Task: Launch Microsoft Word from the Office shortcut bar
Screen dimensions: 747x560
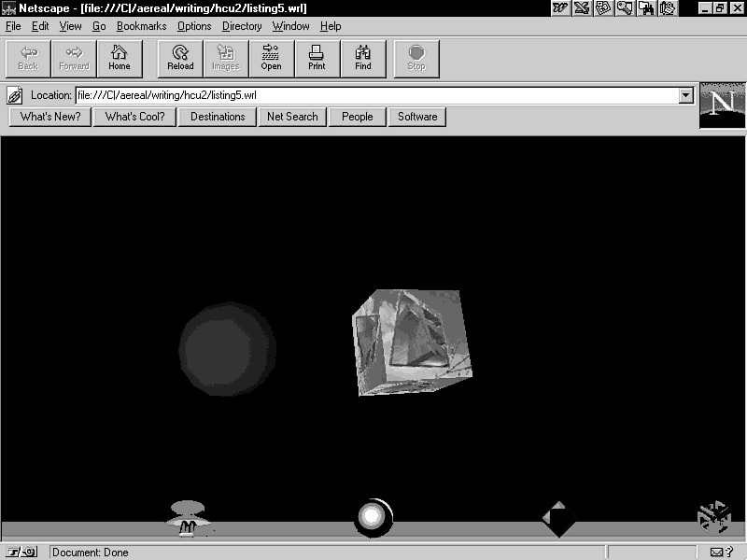Action: point(560,8)
